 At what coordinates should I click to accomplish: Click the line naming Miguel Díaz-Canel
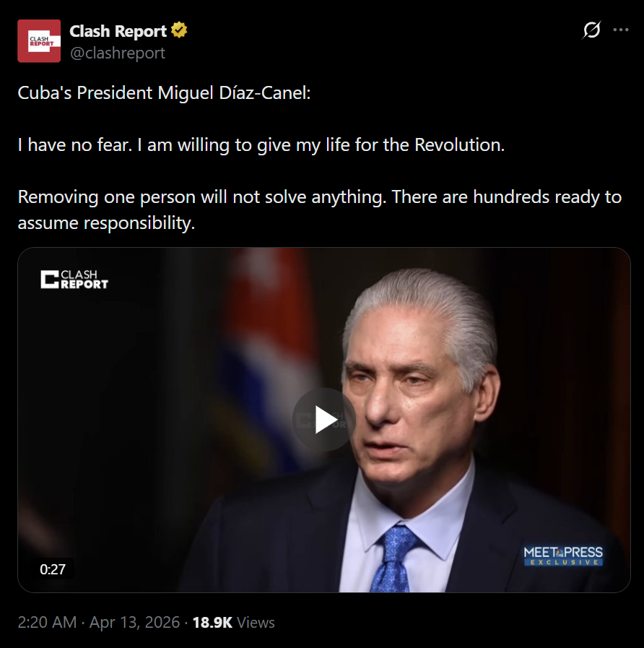click(164, 92)
